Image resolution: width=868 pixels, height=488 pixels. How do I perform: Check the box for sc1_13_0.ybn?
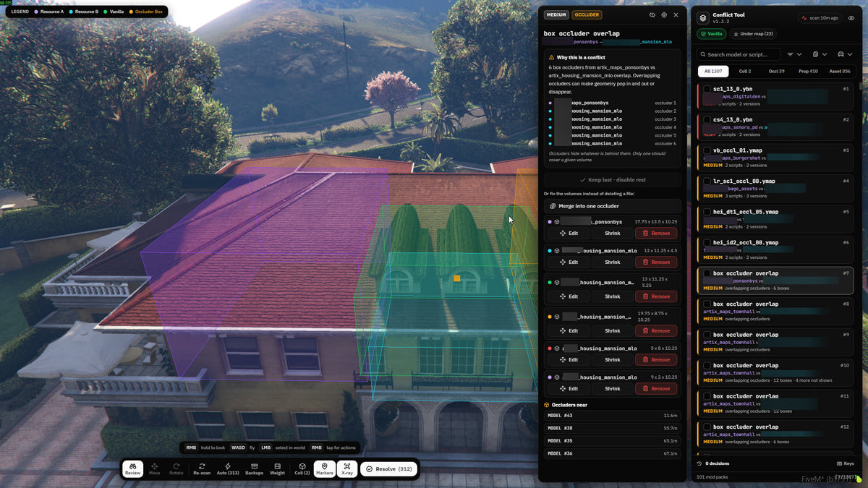click(x=707, y=89)
